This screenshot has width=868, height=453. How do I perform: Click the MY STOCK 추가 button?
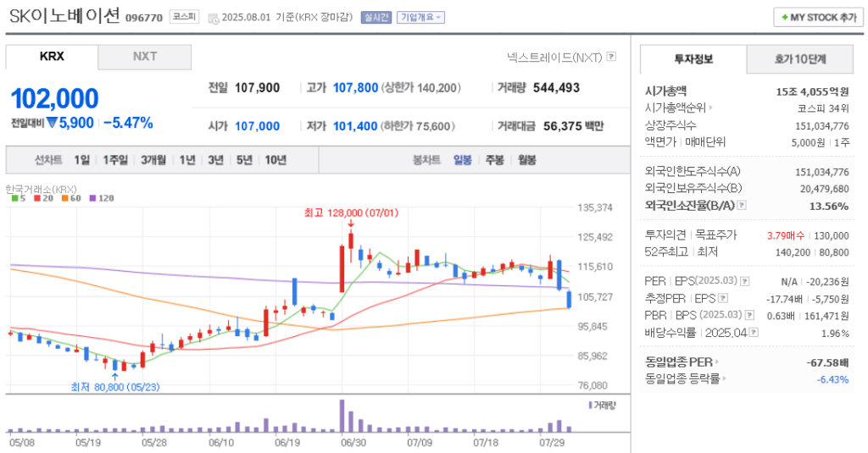coord(818,17)
